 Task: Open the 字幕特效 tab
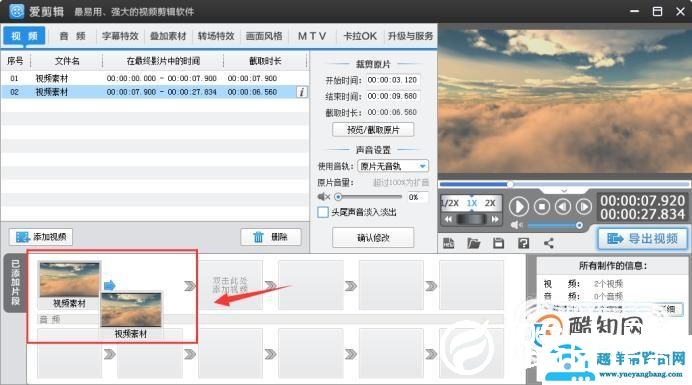pos(120,36)
